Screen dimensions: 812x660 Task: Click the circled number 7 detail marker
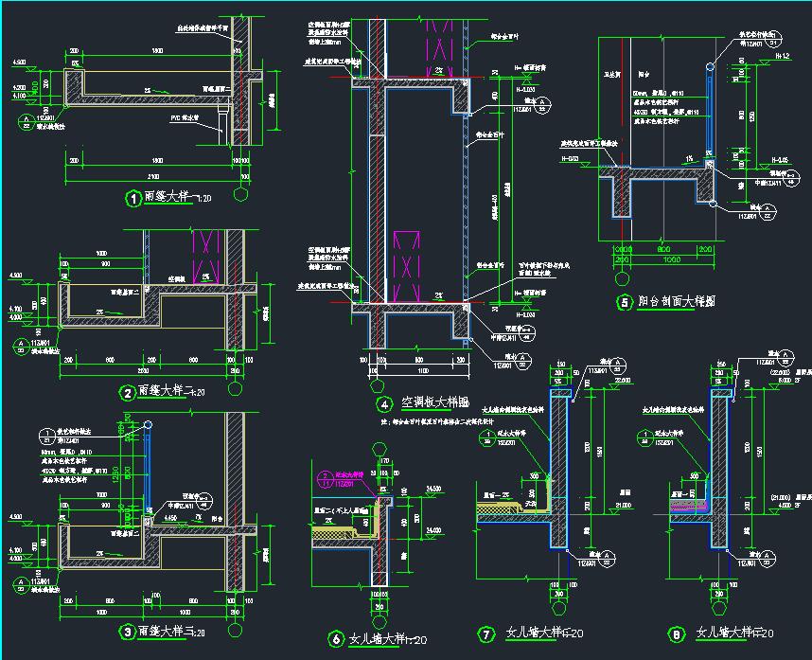pos(485,634)
